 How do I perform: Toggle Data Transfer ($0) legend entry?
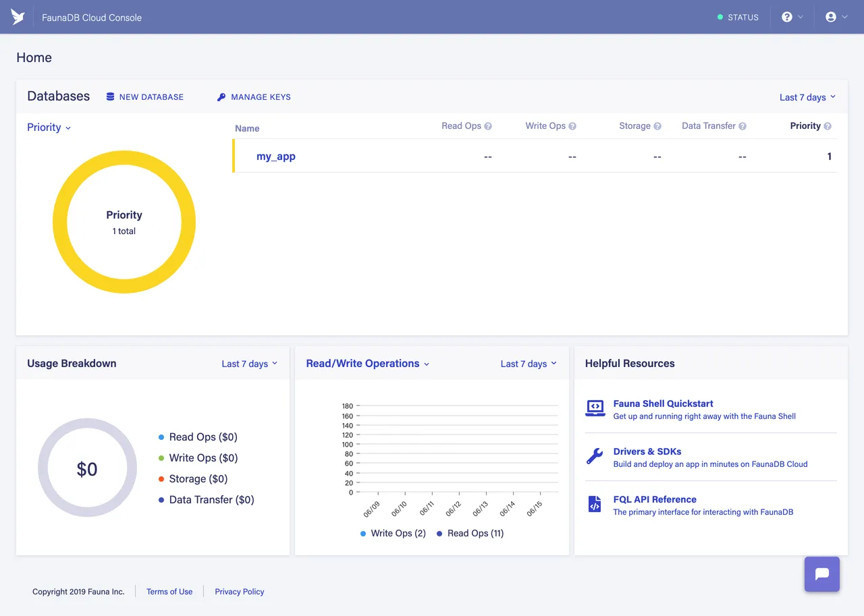tap(206, 500)
